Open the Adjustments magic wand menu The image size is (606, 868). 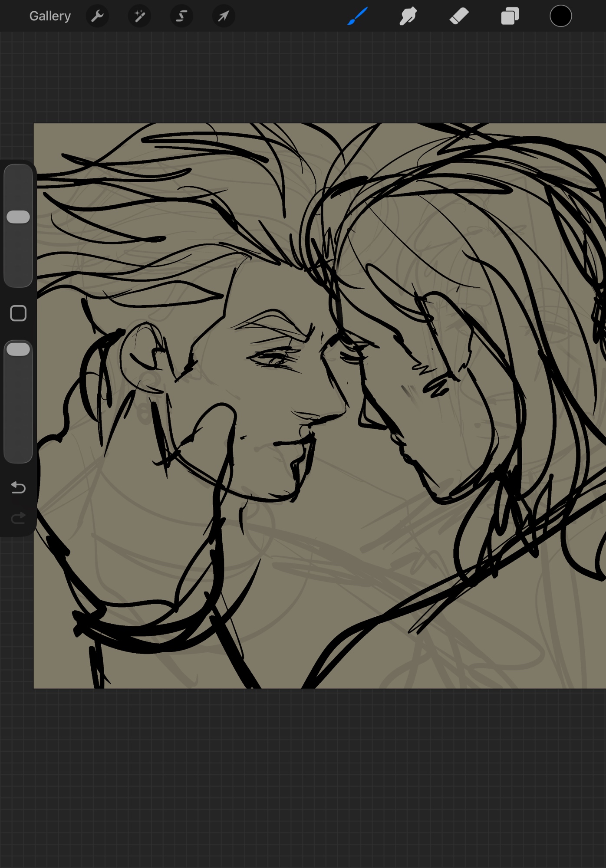[x=139, y=16]
